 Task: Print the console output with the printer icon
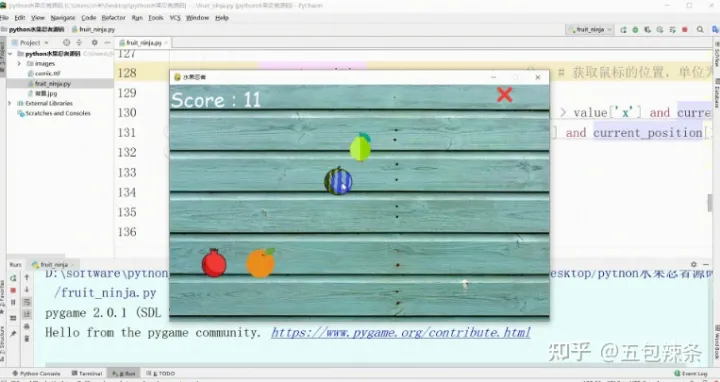click(x=27, y=326)
